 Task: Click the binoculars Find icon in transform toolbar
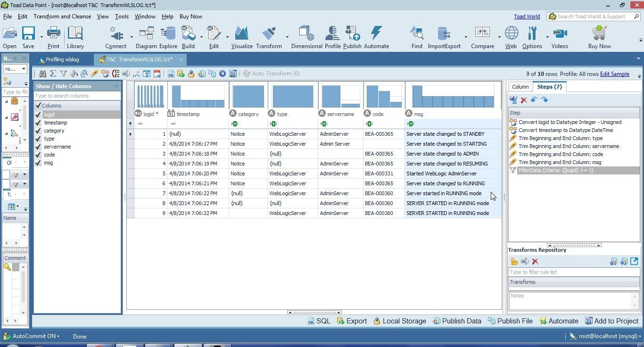coord(43,74)
